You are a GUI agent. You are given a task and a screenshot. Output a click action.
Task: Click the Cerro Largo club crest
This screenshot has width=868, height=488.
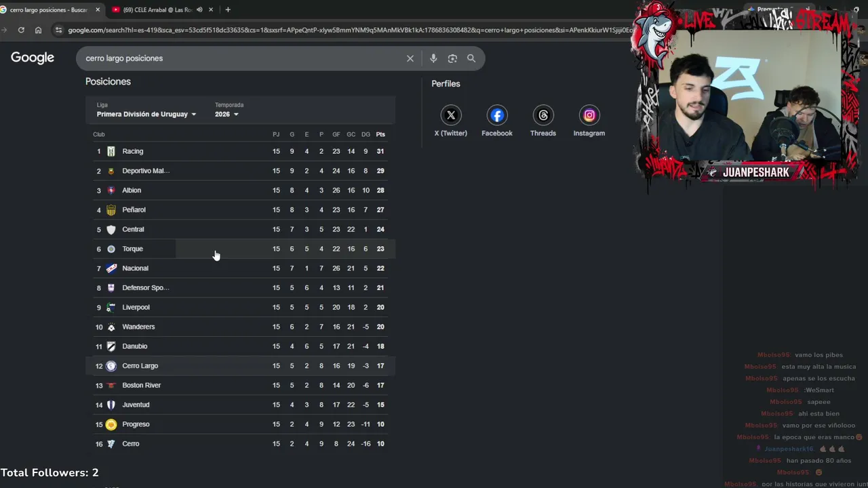pyautogui.click(x=111, y=366)
